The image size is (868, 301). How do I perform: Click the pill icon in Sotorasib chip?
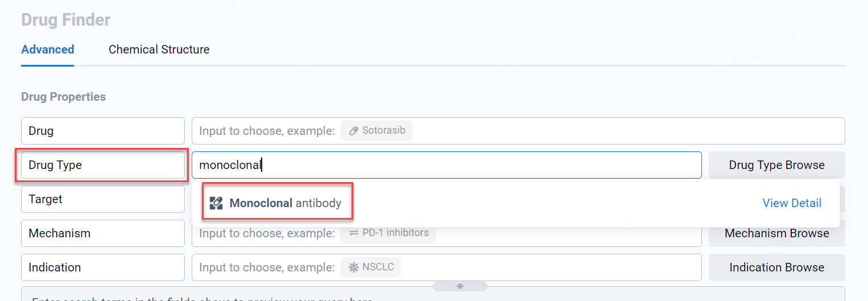pos(353,131)
